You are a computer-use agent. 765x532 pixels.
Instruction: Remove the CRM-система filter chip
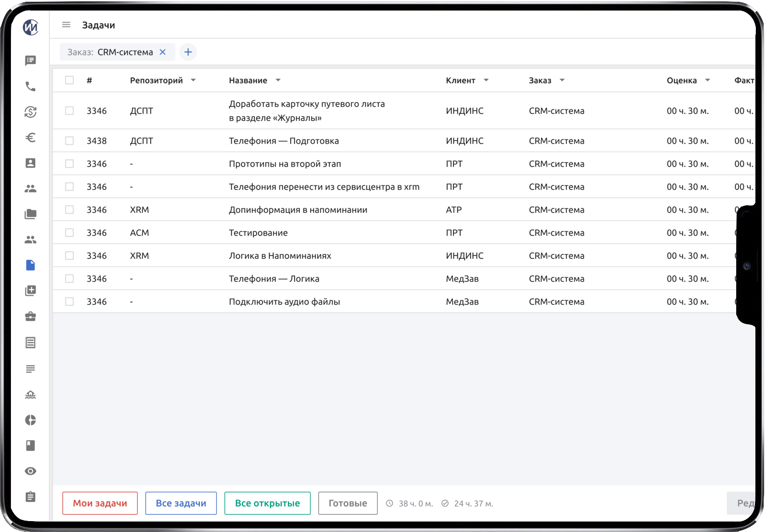coord(163,52)
